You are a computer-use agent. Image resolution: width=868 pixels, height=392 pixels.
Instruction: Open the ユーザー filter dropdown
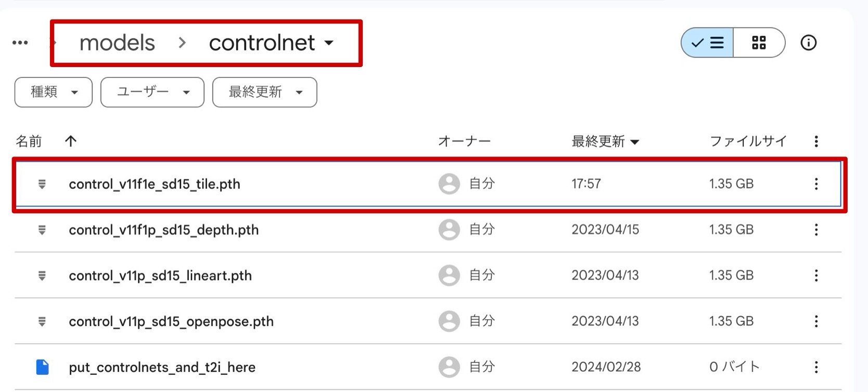(x=152, y=92)
